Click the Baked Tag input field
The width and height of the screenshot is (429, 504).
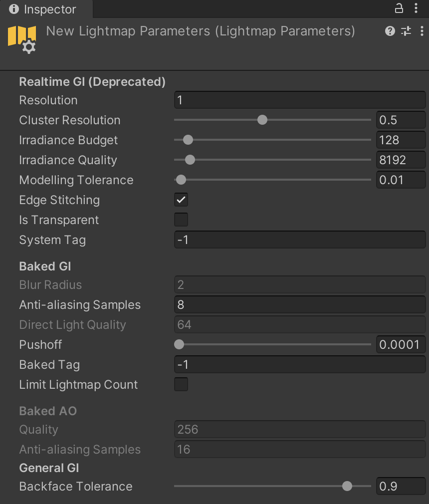299,365
